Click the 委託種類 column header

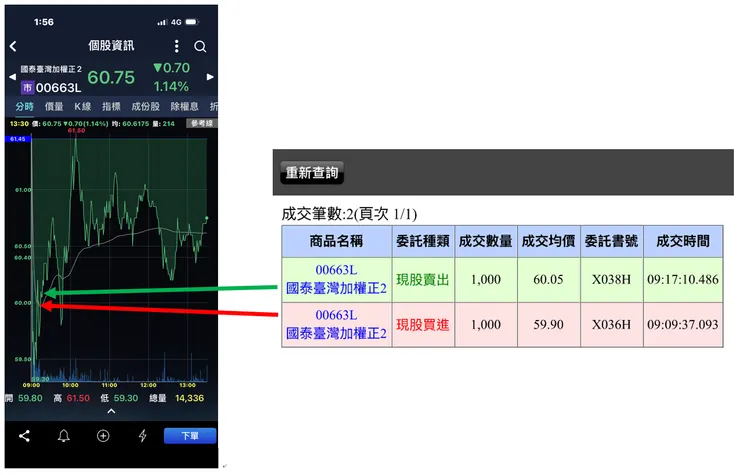[x=423, y=241]
